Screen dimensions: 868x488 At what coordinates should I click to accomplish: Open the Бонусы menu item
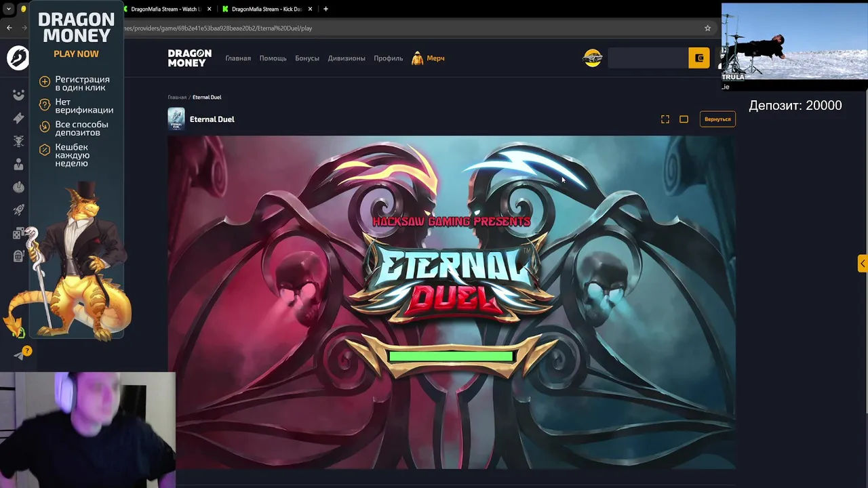[x=307, y=58]
